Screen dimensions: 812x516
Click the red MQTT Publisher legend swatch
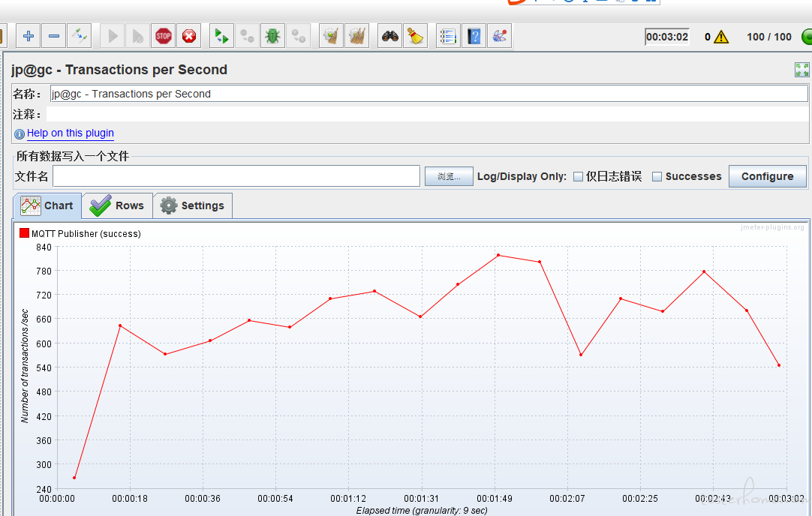click(x=24, y=233)
